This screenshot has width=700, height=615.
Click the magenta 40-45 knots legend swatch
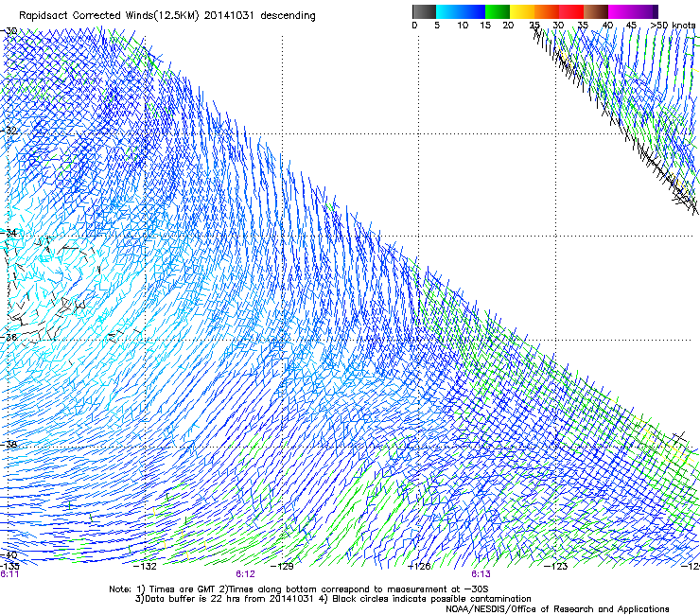click(621, 11)
